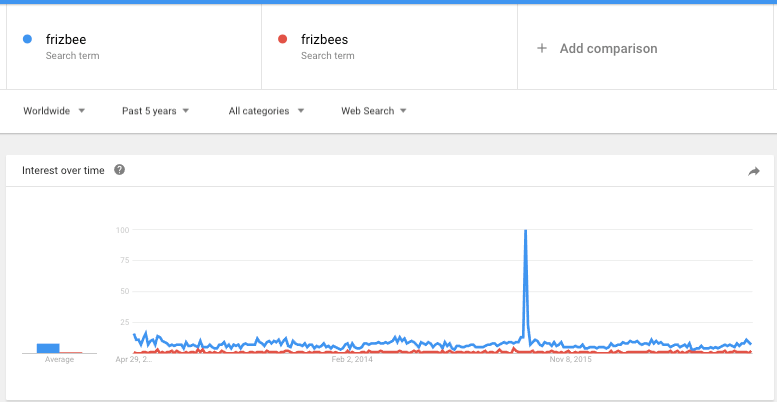
Task: Click the blue dot beside frizbee
Action: (x=27, y=39)
